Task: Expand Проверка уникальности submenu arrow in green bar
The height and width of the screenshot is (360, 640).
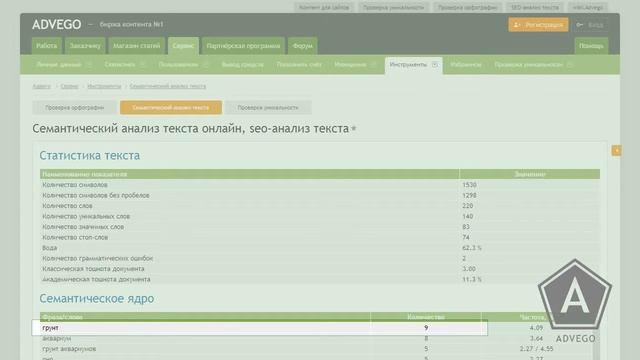Action: tap(569, 64)
